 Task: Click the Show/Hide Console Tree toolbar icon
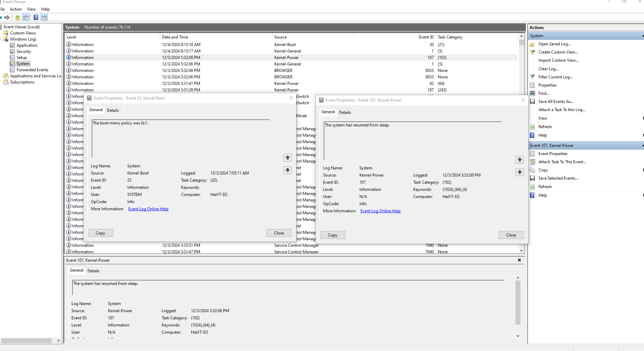point(26,18)
